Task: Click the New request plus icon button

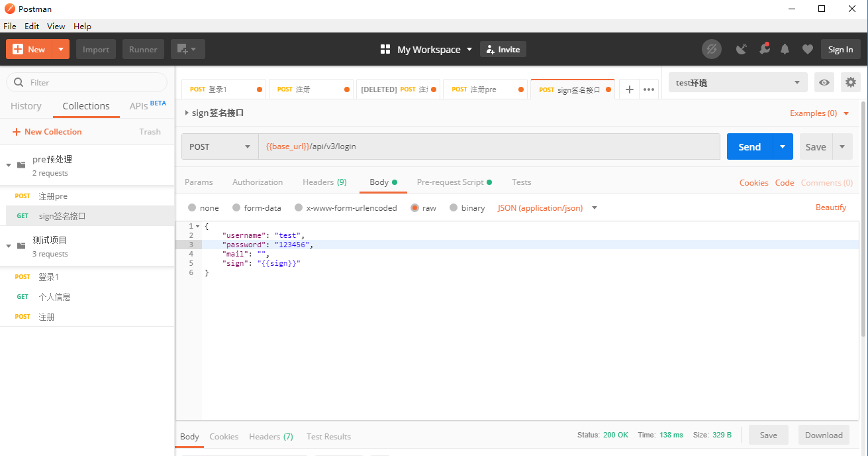Action: coord(29,50)
